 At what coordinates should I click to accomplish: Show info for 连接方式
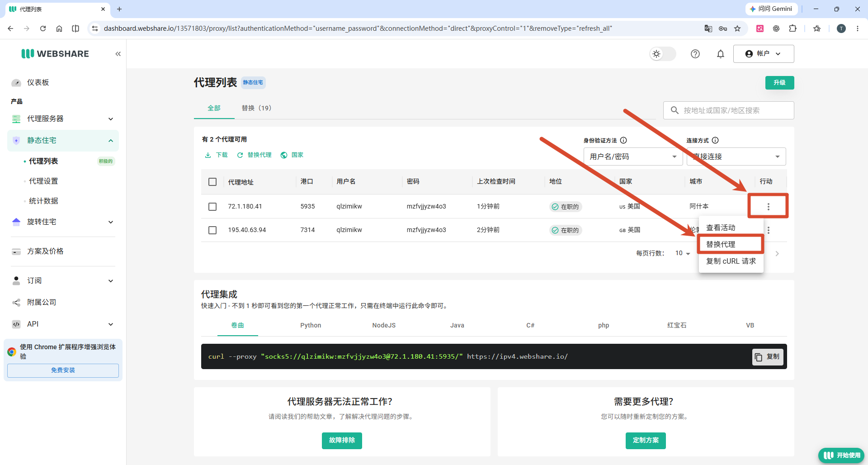(x=715, y=140)
